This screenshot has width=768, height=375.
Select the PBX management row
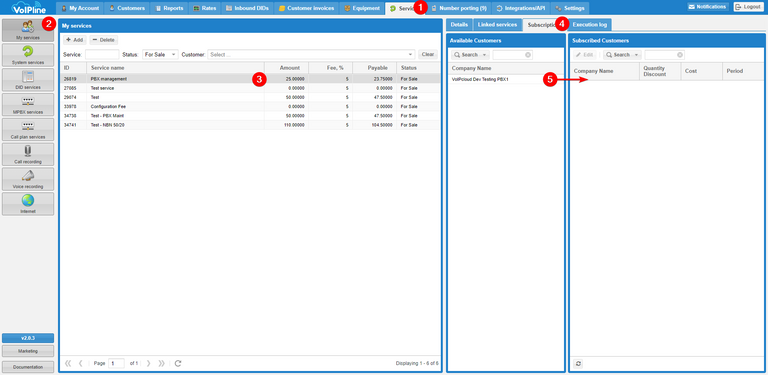(x=250, y=79)
